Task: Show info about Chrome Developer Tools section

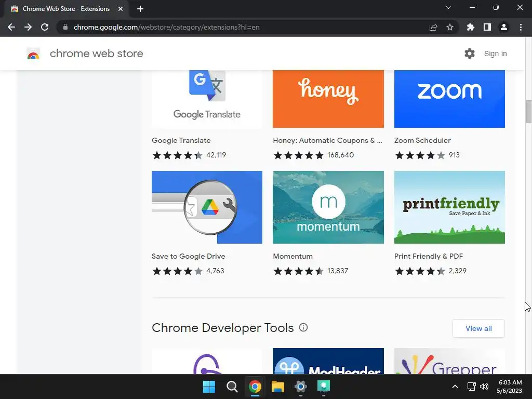Action: click(x=303, y=327)
